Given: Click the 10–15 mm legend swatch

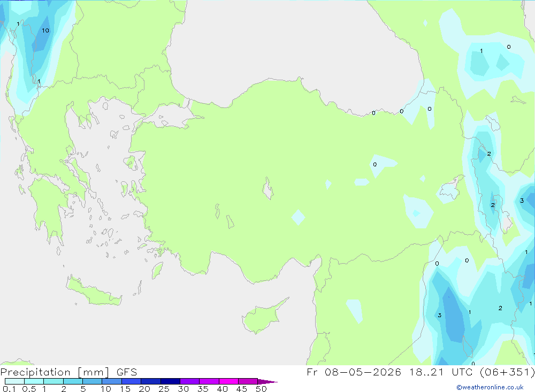Looking at the screenshot, I should tap(112, 381).
